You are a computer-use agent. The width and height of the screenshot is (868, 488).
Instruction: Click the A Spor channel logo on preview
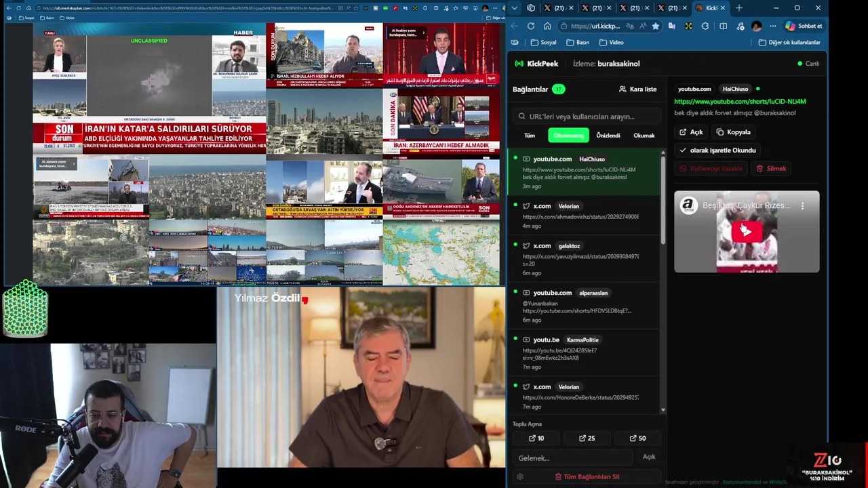[689, 205]
